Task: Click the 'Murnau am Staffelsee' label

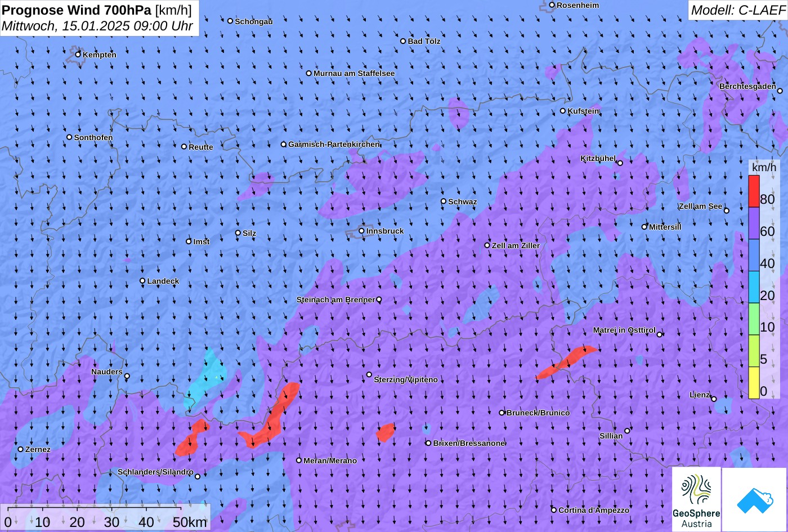Action: point(354,74)
